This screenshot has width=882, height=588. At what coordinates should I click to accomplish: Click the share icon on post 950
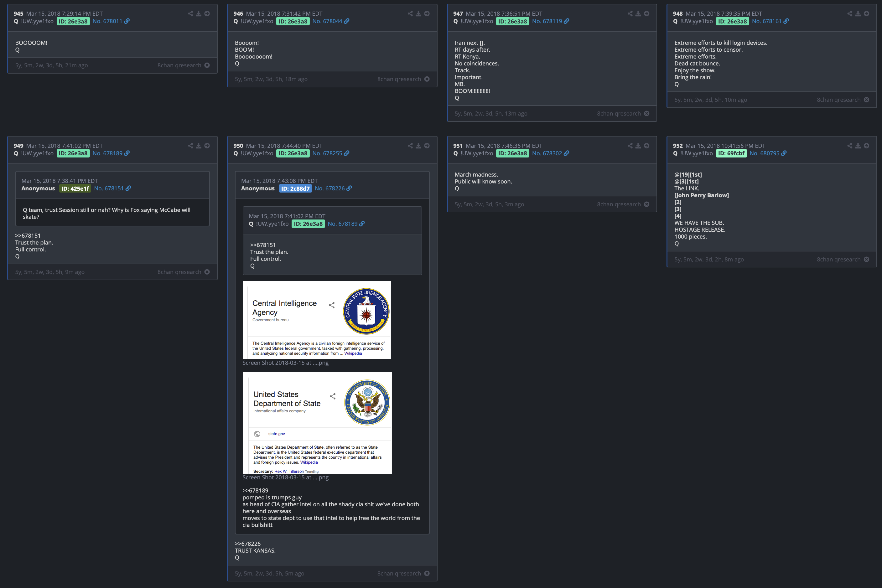[x=410, y=146]
